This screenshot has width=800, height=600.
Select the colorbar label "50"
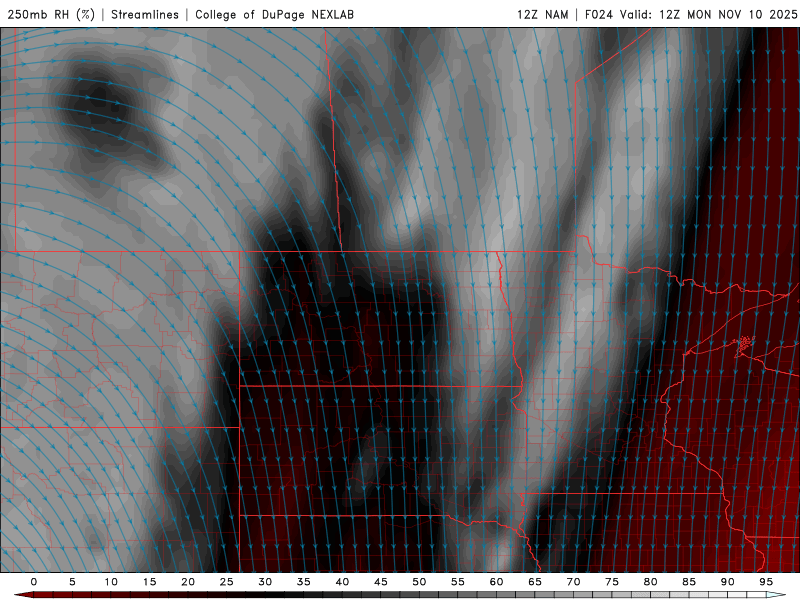(419, 582)
